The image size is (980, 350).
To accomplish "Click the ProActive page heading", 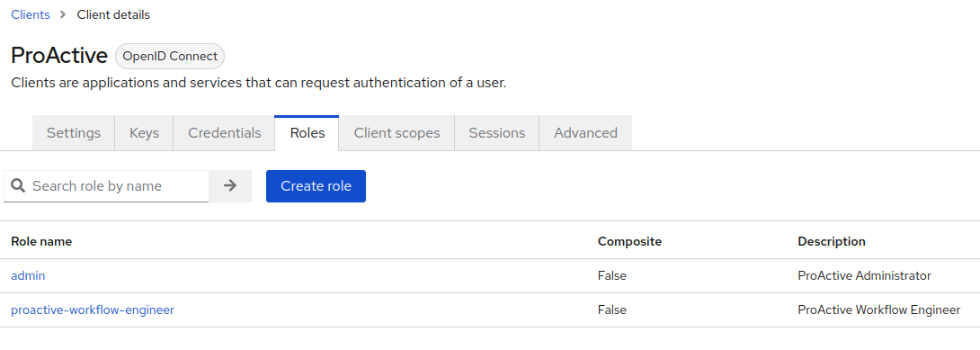I will point(59,56).
